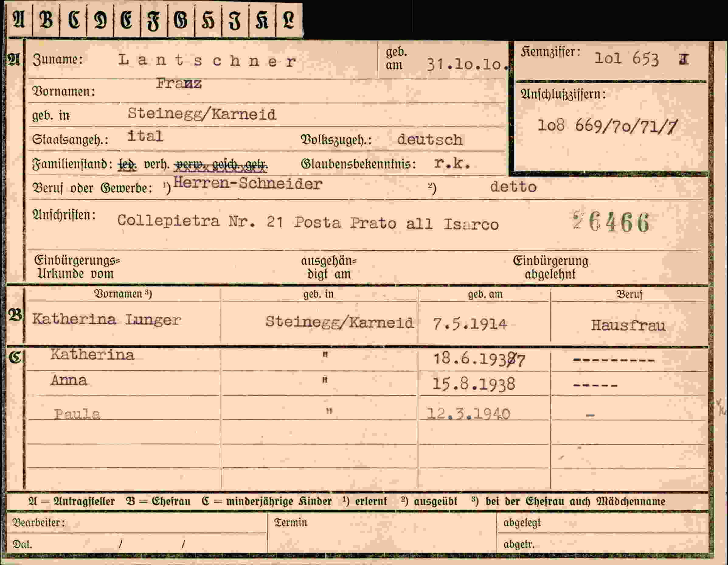Click the Volkszugehörigkeit value deutsch

pos(430,139)
